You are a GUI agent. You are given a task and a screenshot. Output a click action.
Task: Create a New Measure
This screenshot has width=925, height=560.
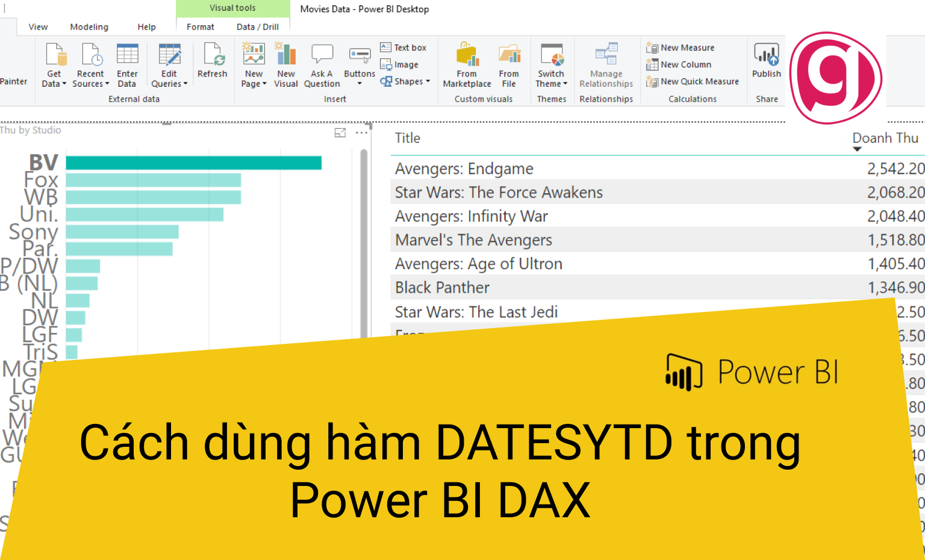[681, 48]
